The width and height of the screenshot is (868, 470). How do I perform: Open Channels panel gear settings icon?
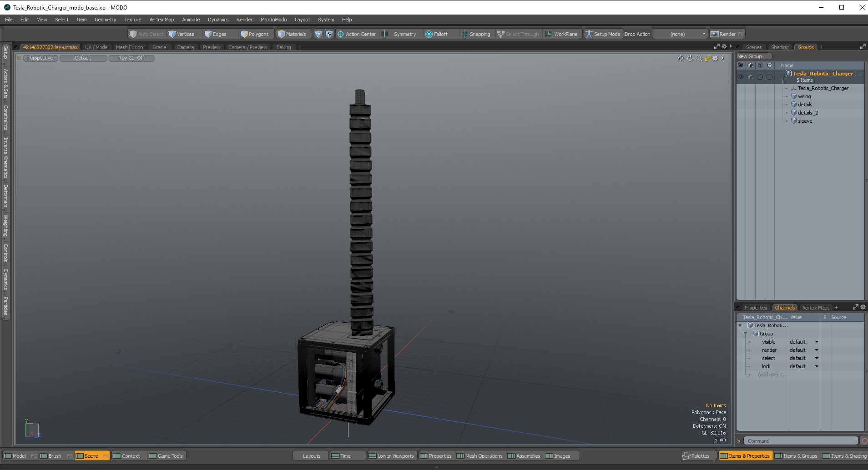point(863,307)
